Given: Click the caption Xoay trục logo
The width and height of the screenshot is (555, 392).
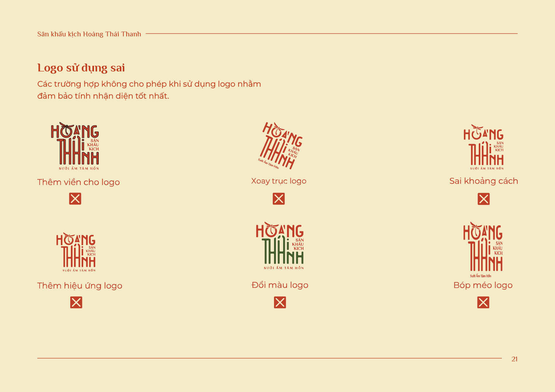Looking at the screenshot, I should coord(279,181).
